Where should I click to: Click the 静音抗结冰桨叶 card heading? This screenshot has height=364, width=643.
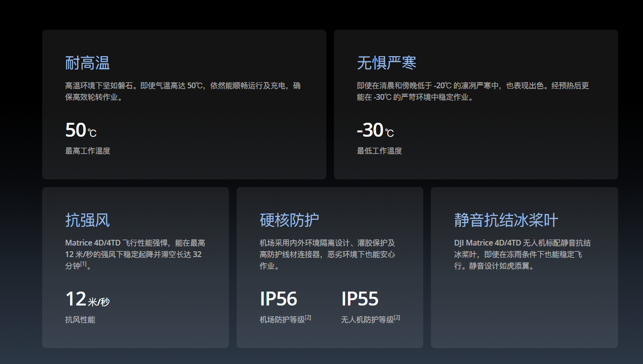tap(506, 220)
